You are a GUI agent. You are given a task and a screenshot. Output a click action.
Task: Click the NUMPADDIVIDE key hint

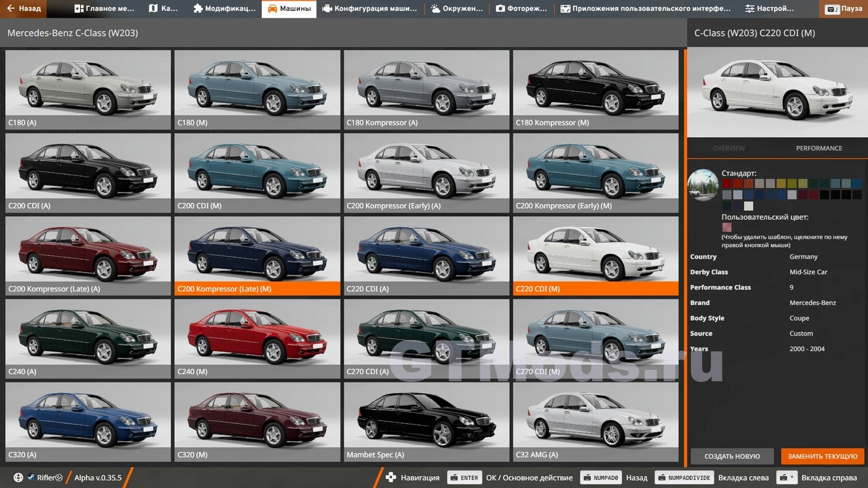[684, 478]
